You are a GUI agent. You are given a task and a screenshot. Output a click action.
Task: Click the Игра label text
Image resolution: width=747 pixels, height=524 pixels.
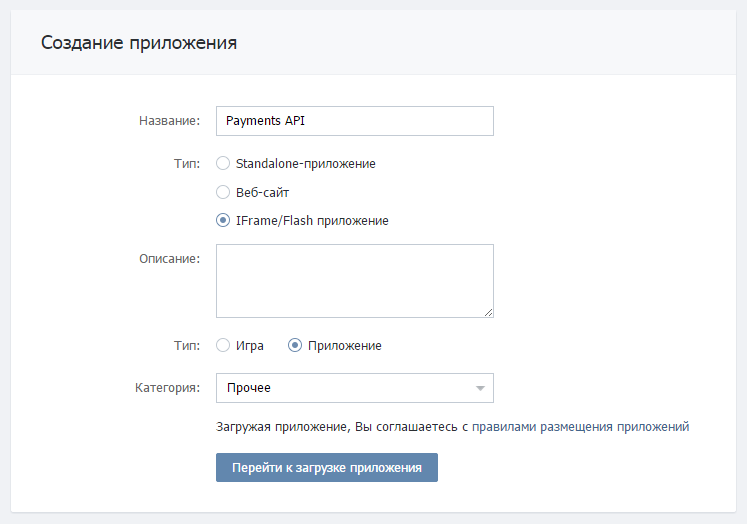[250, 346]
